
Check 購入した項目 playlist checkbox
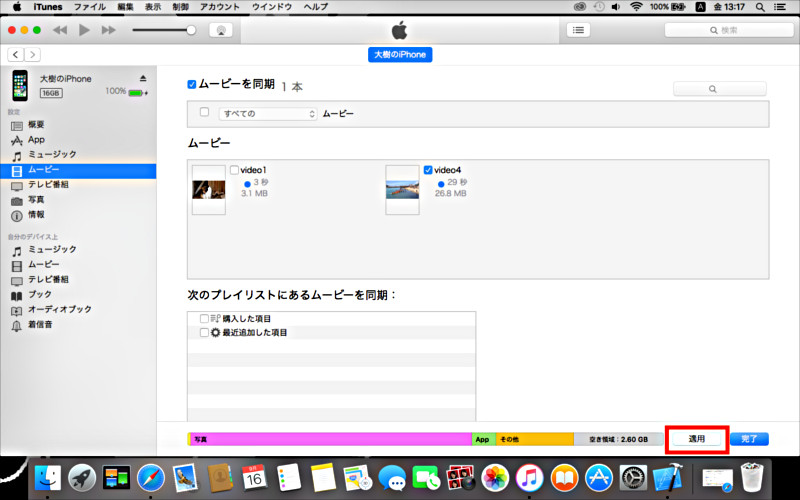(204, 318)
